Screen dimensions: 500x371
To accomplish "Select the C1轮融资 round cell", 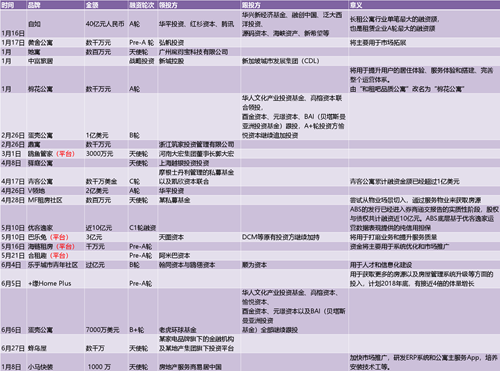I will (x=142, y=219).
